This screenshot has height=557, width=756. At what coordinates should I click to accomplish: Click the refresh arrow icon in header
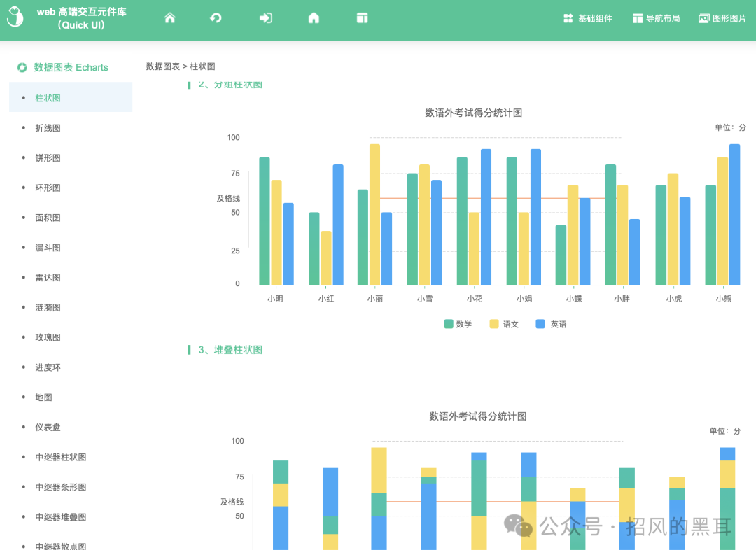[216, 17]
